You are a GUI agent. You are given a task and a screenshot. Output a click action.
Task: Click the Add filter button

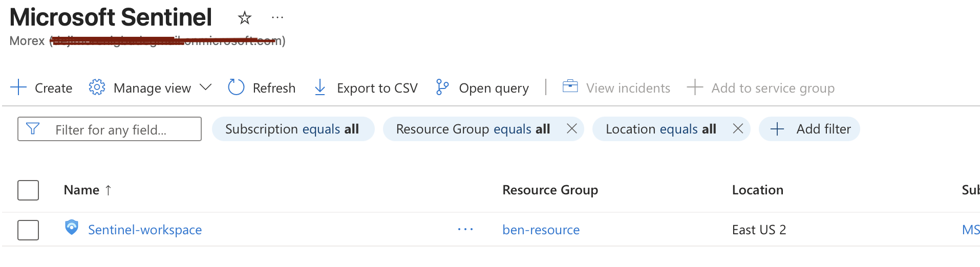[x=809, y=129]
